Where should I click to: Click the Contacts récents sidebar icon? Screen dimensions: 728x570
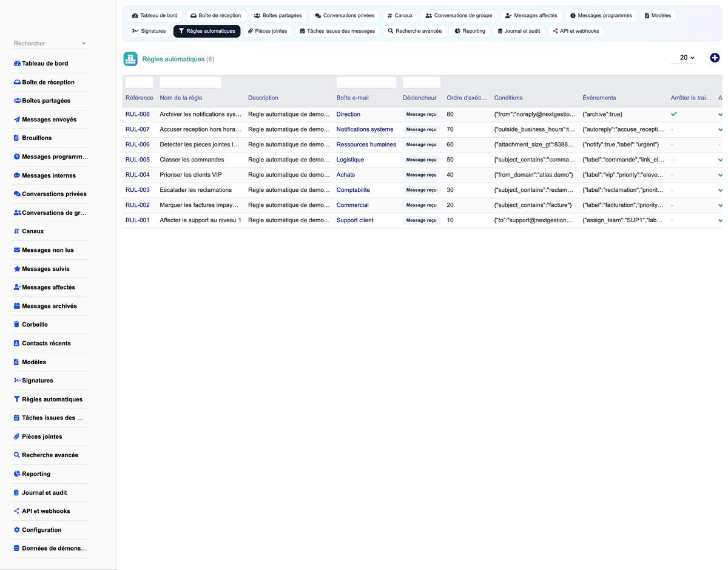click(x=16, y=343)
